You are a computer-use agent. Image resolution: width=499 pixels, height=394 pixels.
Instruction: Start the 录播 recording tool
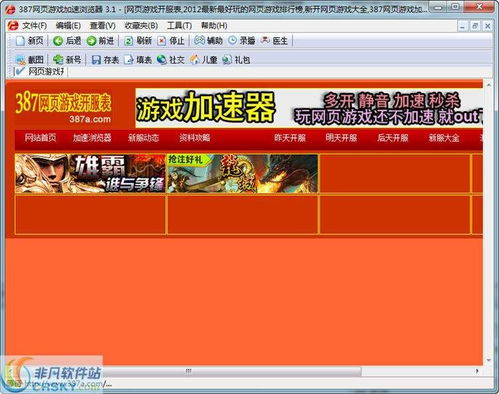point(242,41)
